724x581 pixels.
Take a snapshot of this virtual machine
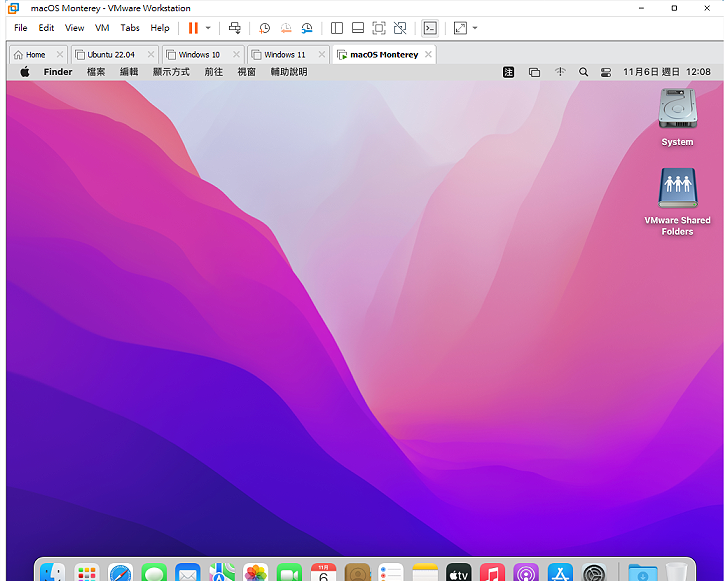pos(265,28)
